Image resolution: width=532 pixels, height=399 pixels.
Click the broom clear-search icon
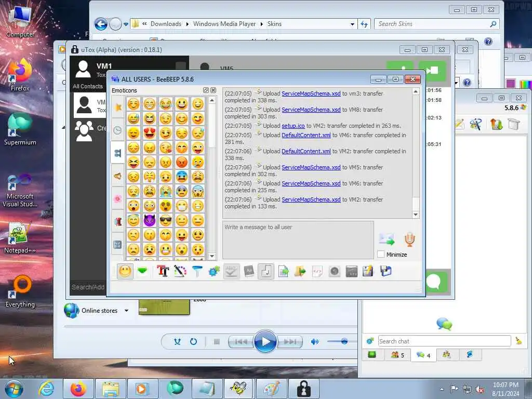(518, 341)
